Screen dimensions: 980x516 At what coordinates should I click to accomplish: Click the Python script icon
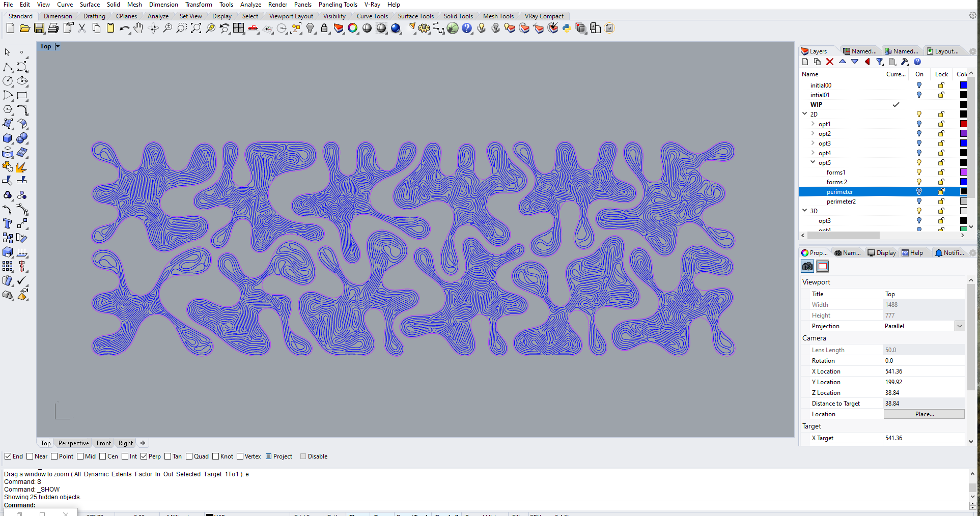[567, 28]
